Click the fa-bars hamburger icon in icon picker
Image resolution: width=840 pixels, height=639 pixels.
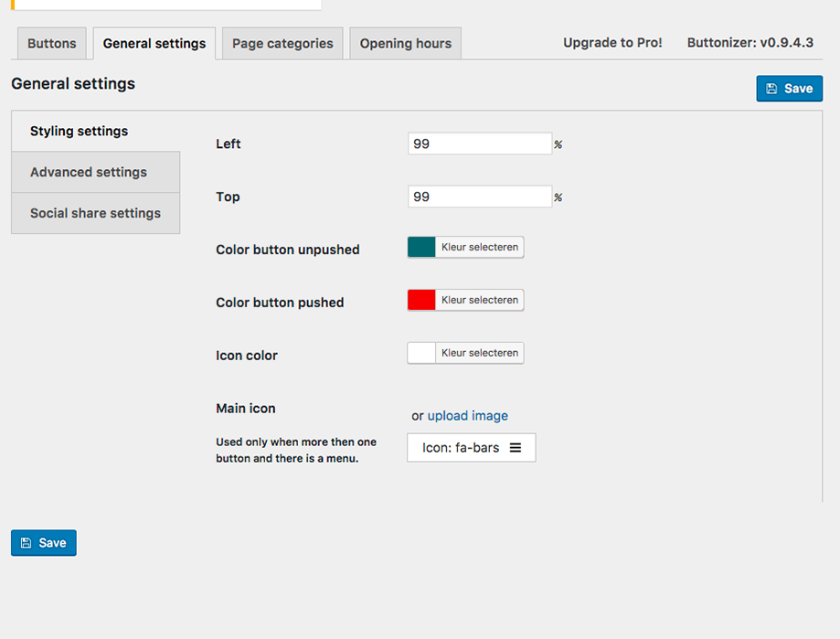[x=516, y=448]
